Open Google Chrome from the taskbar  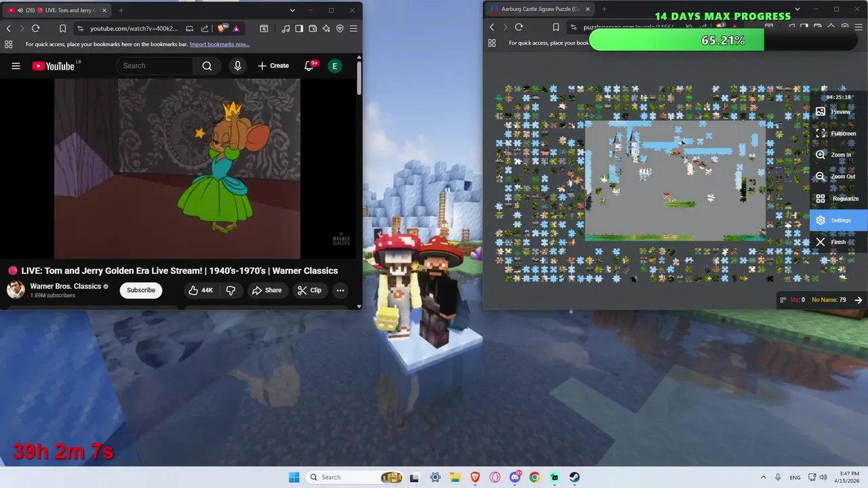[x=534, y=477]
